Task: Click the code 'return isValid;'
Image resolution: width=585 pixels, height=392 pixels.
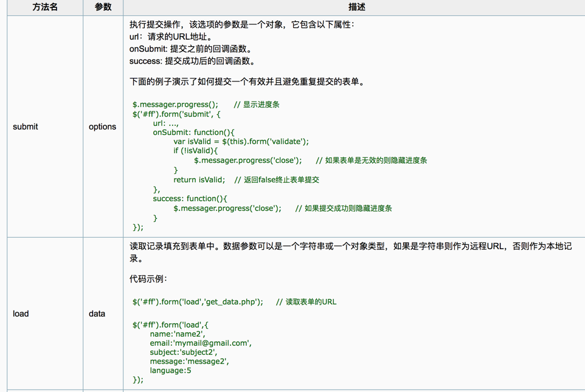Action: tap(199, 180)
